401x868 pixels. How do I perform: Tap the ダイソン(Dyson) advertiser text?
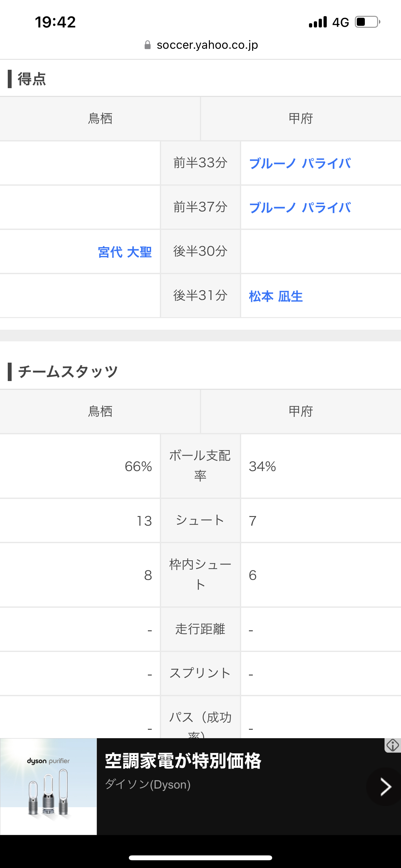(148, 785)
